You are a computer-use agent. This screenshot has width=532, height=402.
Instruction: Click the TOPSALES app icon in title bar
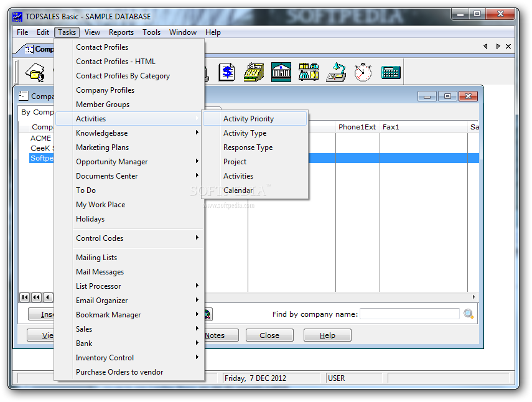pos(17,16)
